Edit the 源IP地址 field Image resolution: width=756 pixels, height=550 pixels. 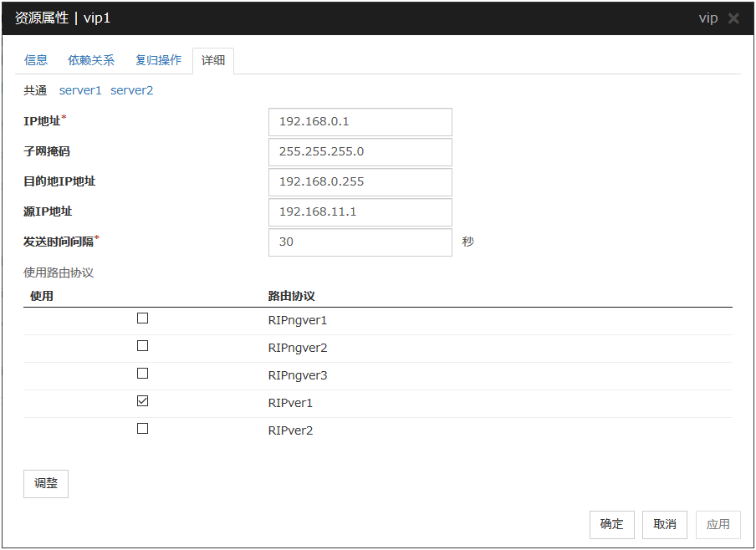click(360, 212)
